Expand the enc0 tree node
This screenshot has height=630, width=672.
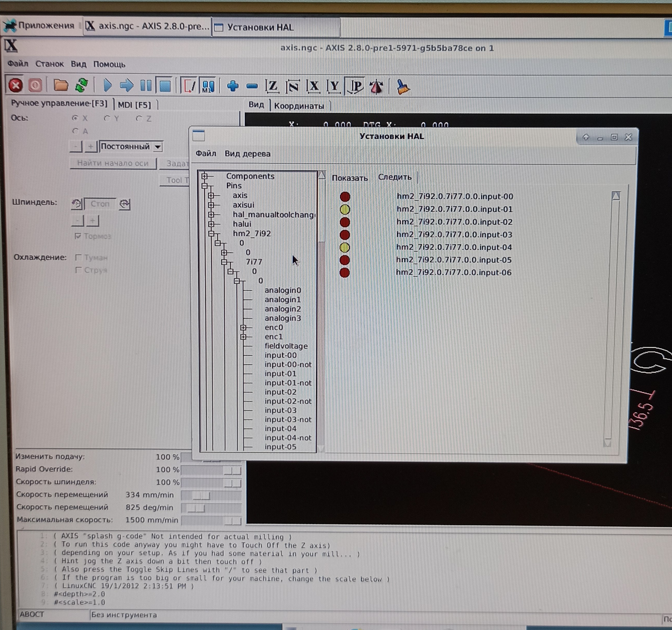click(x=243, y=327)
